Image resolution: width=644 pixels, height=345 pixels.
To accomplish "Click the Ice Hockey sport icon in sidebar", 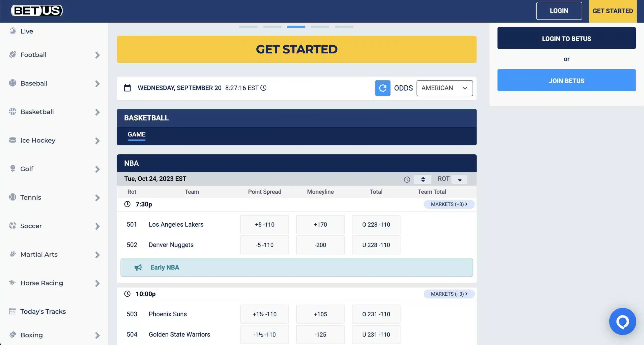I will 13,140.
